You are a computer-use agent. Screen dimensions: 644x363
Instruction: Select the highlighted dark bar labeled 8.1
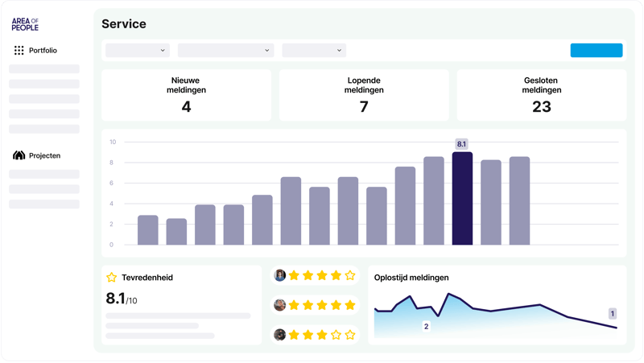462,198
